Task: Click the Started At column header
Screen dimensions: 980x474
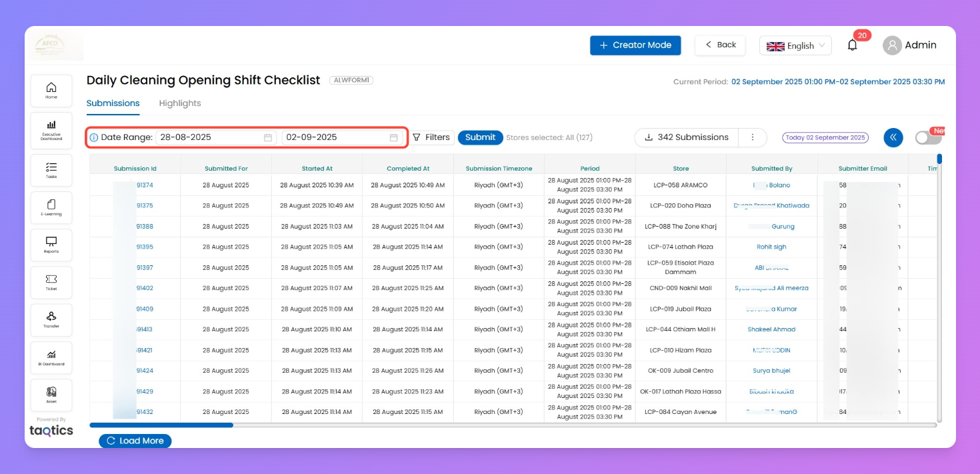Action: [317, 169]
